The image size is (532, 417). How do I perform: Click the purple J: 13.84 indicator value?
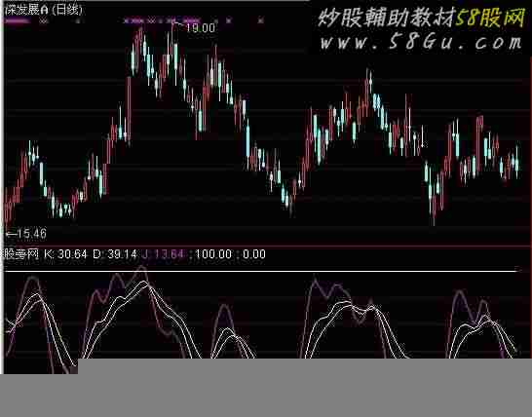[x=163, y=254]
